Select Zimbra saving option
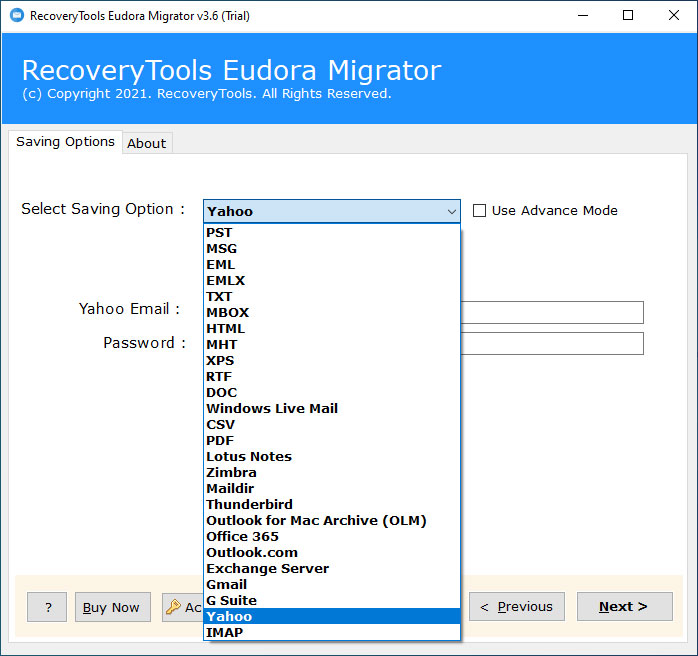Screen dimensions: 698x656 tap(332, 473)
